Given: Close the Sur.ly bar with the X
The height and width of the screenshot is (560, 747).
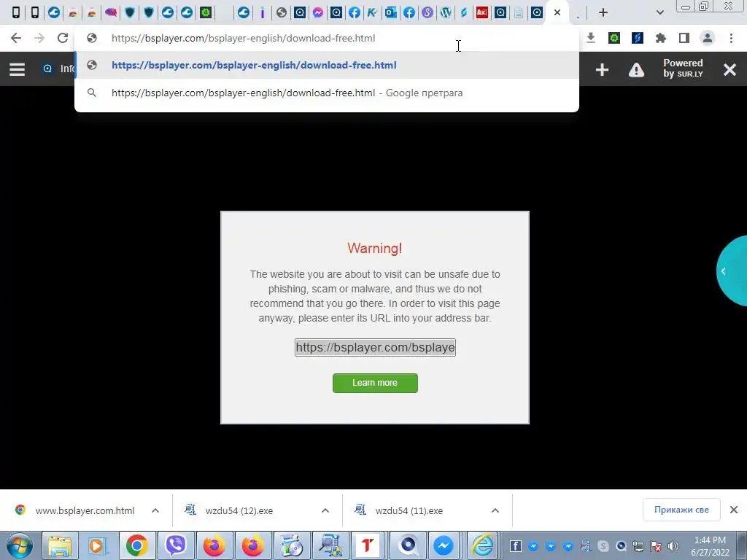Looking at the screenshot, I should (x=729, y=70).
